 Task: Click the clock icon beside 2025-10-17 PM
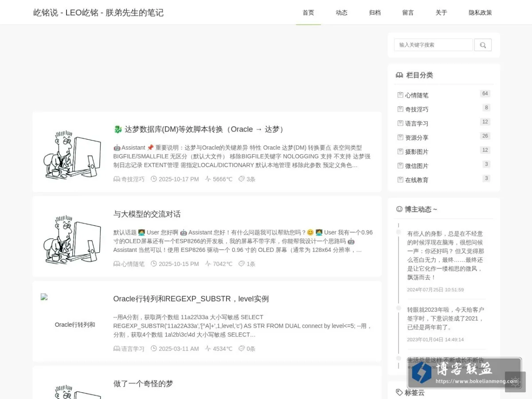point(154,179)
